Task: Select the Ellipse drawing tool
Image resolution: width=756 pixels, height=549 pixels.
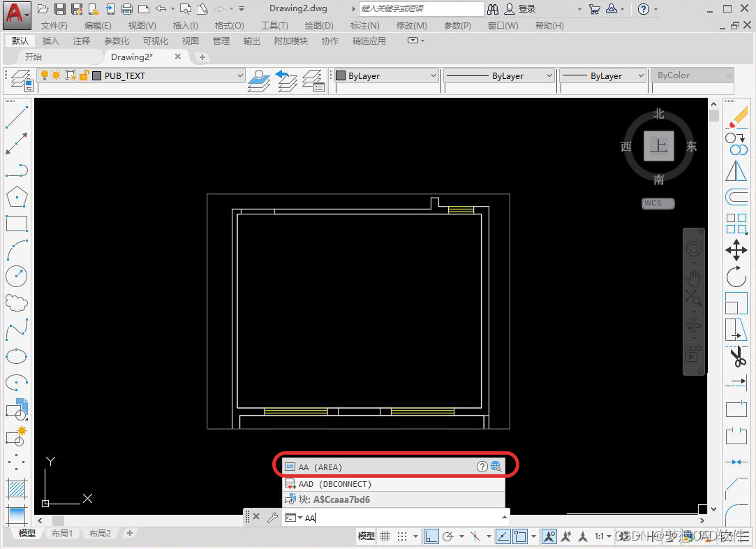Action: [x=16, y=355]
